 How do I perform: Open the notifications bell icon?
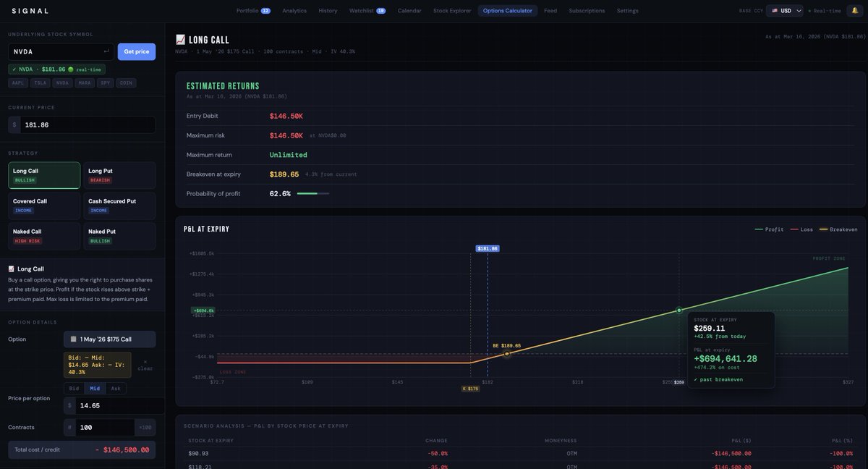(x=854, y=11)
